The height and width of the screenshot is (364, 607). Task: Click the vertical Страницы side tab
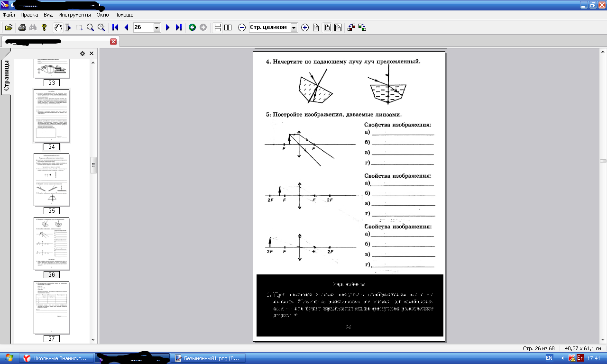point(7,75)
